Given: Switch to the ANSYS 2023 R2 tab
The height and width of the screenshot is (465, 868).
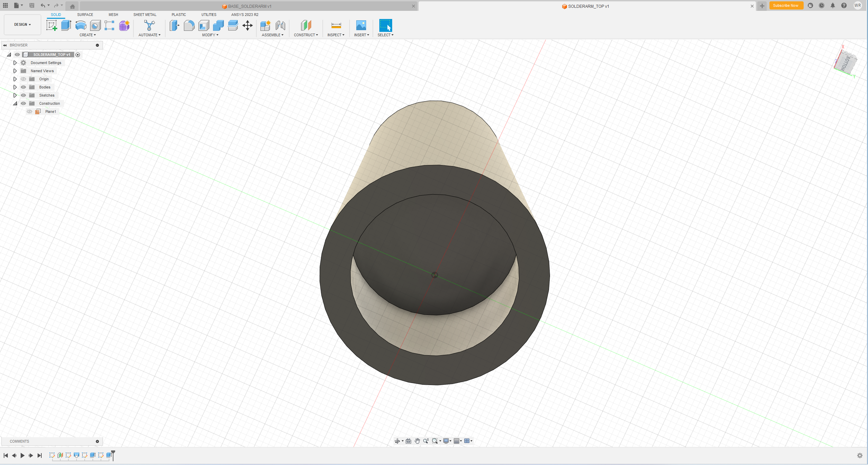Looking at the screenshot, I should point(245,15).
